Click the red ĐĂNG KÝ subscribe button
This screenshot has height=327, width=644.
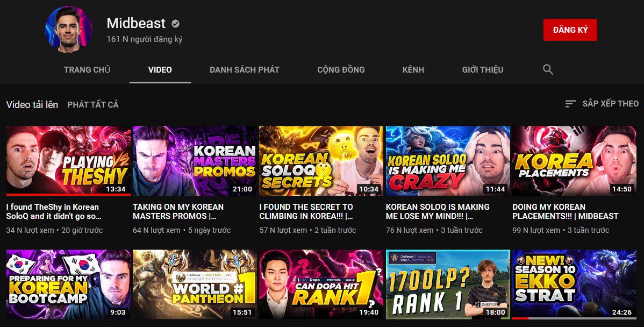tap(570, 30)
